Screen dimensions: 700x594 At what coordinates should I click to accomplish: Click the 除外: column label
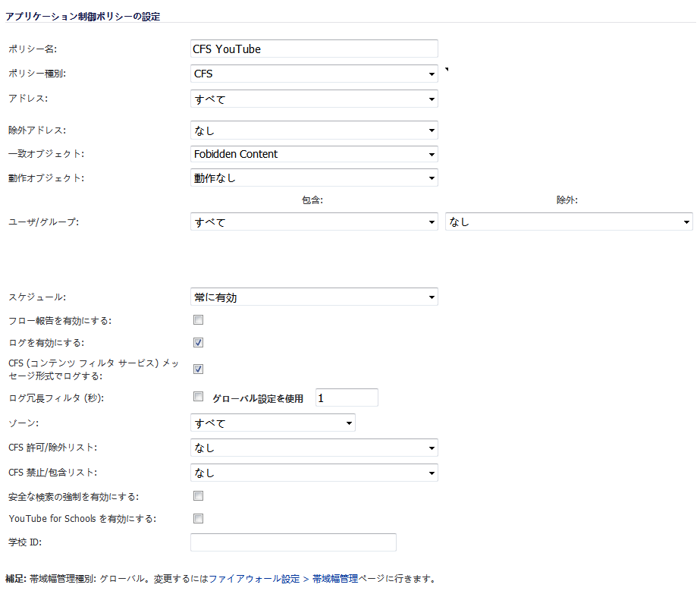tap(567, 200)
